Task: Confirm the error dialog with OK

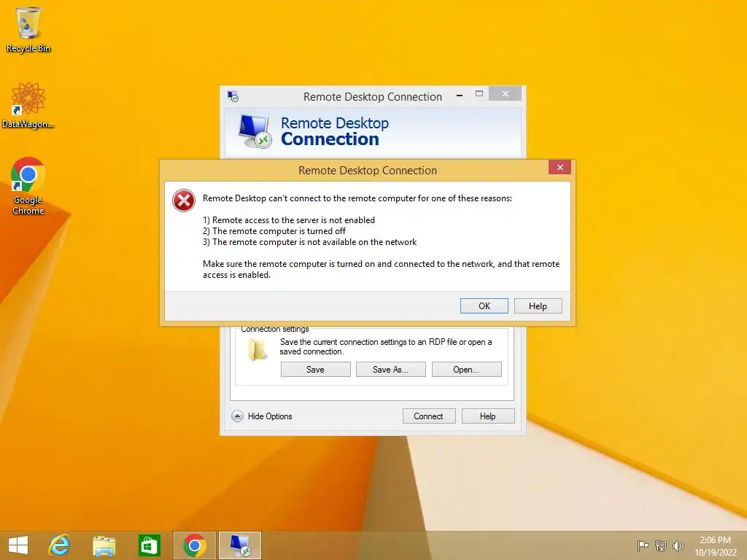Action: pyautogui.click(x=484, y=306)
